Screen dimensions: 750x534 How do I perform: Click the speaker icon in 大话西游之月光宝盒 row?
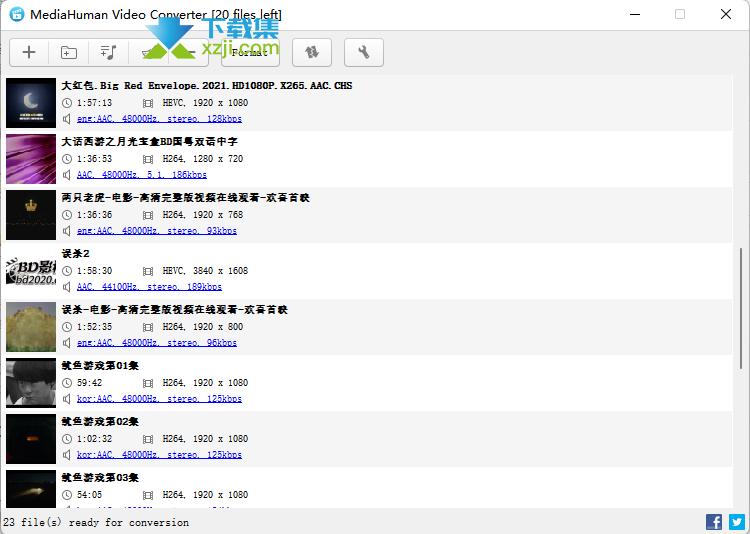pyautogui.click(x=67, y=175)
